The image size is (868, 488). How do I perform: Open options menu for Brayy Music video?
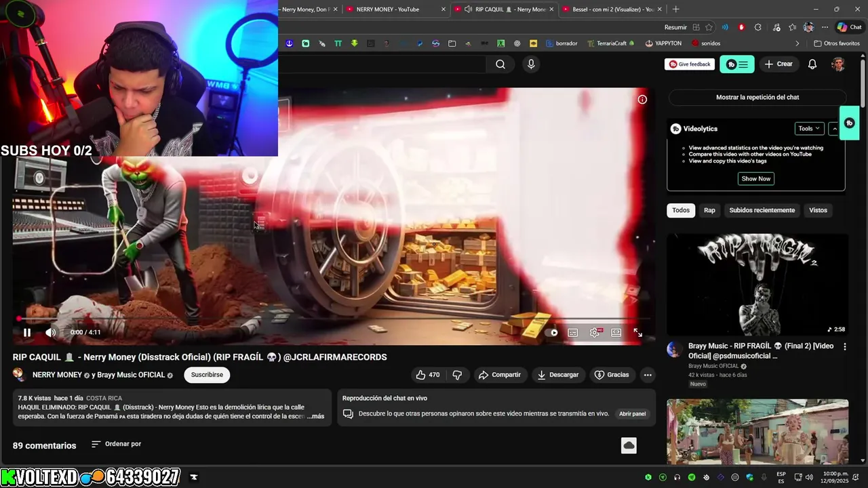point(845,346)
